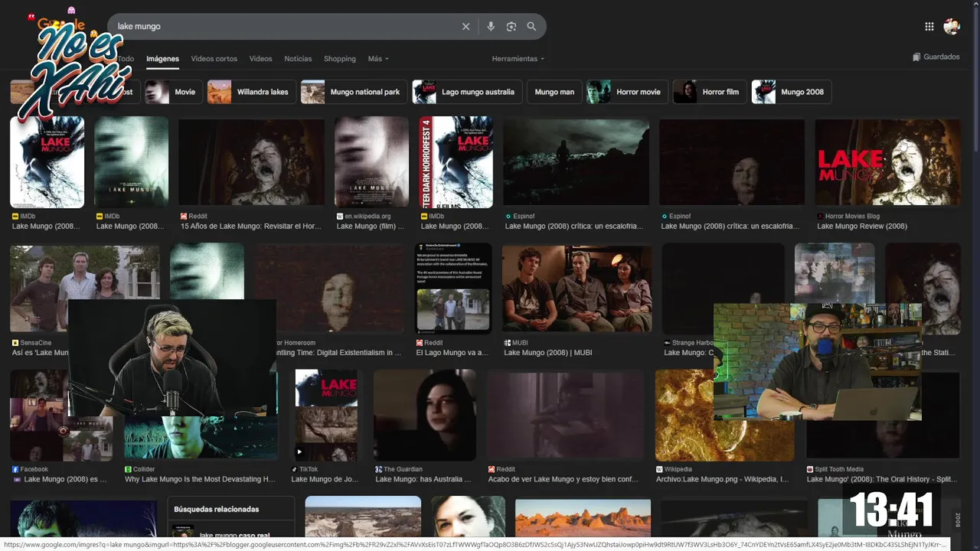The height and width of the screenshot is (551, 980).
Task: Click TikTok source label
Action: 304,469
